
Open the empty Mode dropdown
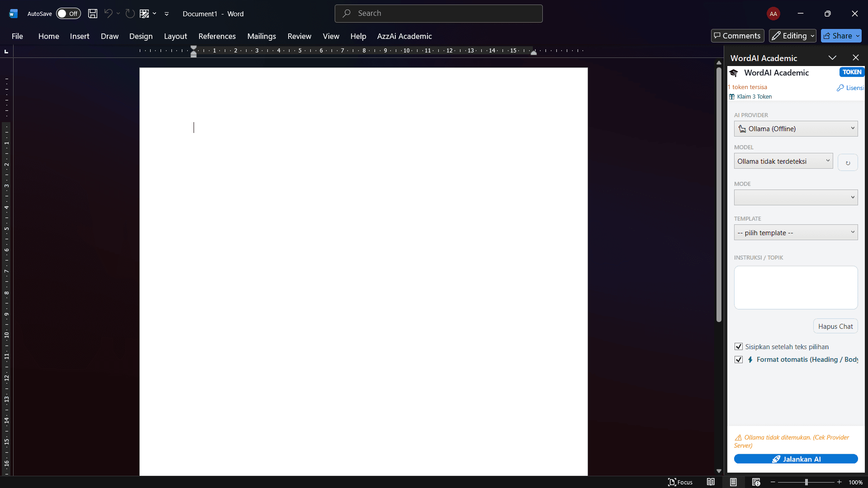tap(796, 198)
